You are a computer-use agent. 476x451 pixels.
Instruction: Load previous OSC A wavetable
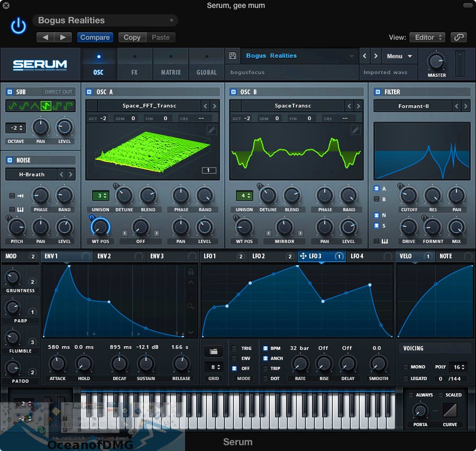click(206, 106)
